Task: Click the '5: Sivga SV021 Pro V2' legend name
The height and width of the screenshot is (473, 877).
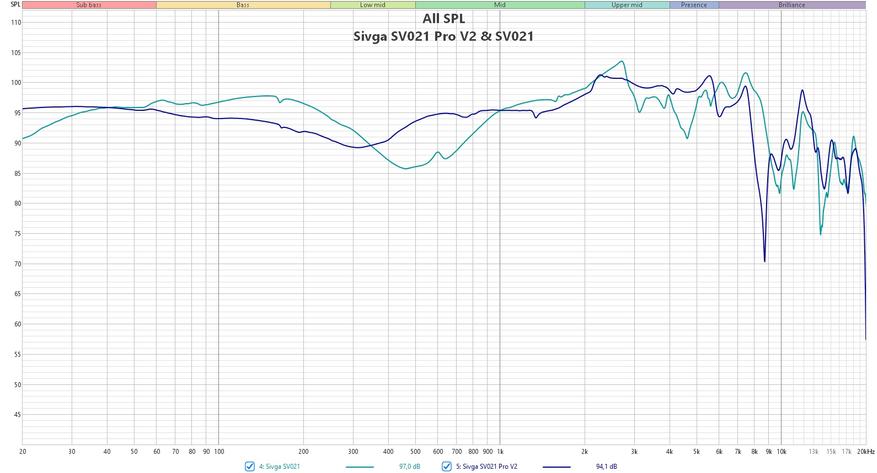Action: point(487,466)
